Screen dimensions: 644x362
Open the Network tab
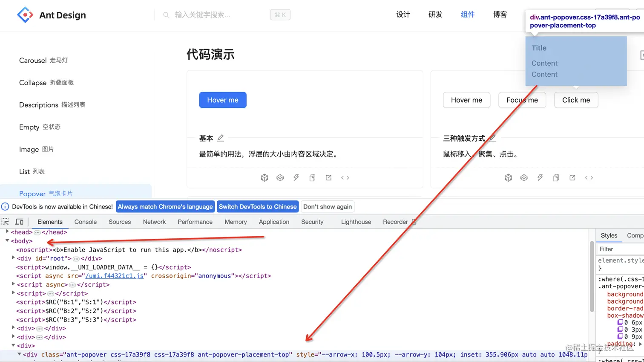click(x=154, y=222)
